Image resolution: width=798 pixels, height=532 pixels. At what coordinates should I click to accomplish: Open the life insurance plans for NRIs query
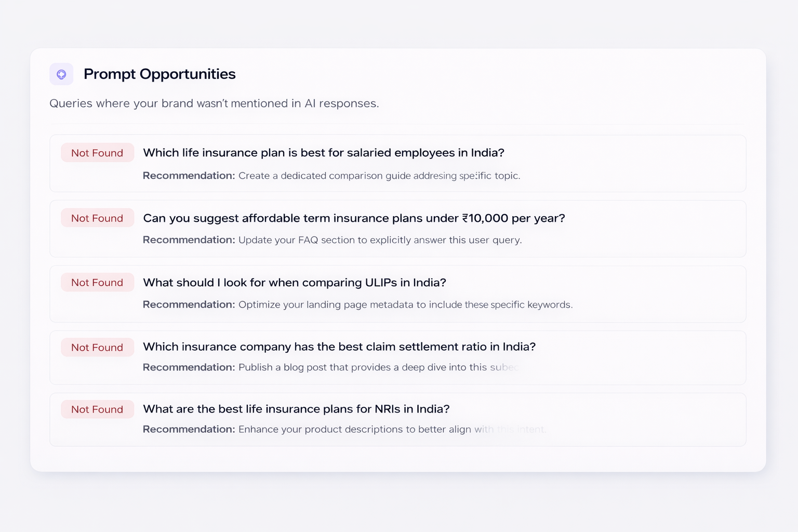pos(296,409)
